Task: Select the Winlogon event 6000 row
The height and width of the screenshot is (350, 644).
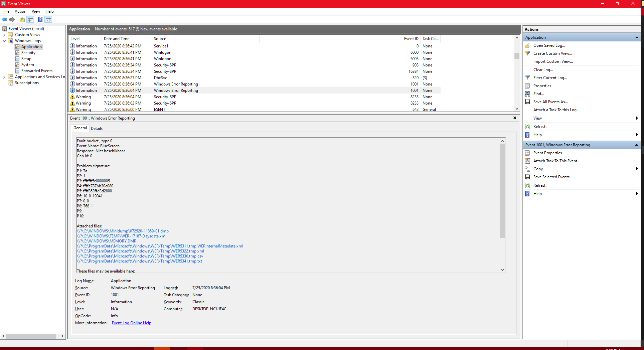Action: (255, 52)
